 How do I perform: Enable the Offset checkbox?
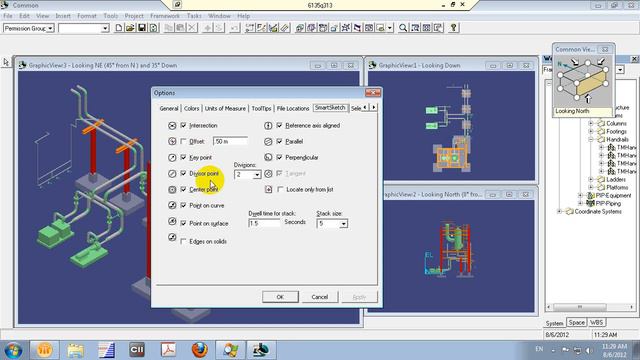[183, 141]
